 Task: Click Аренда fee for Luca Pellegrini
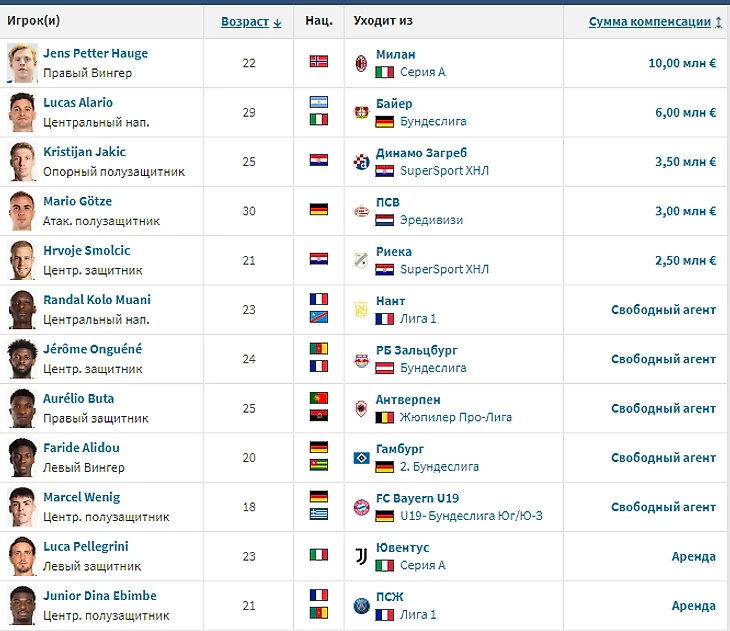[693, 556]
